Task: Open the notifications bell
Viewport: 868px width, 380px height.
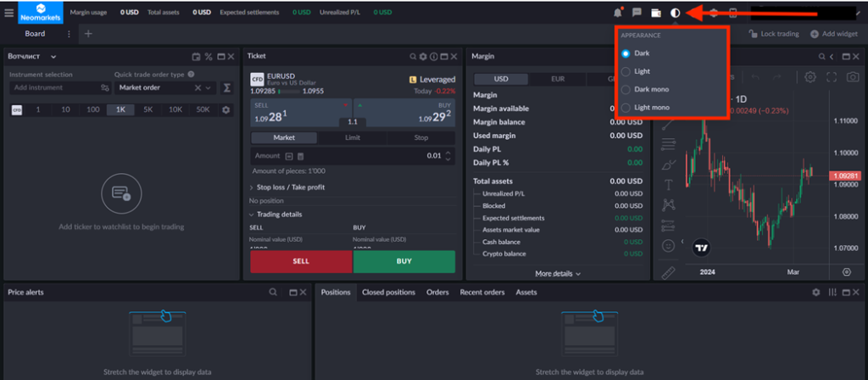Action: tap(616, 13)
